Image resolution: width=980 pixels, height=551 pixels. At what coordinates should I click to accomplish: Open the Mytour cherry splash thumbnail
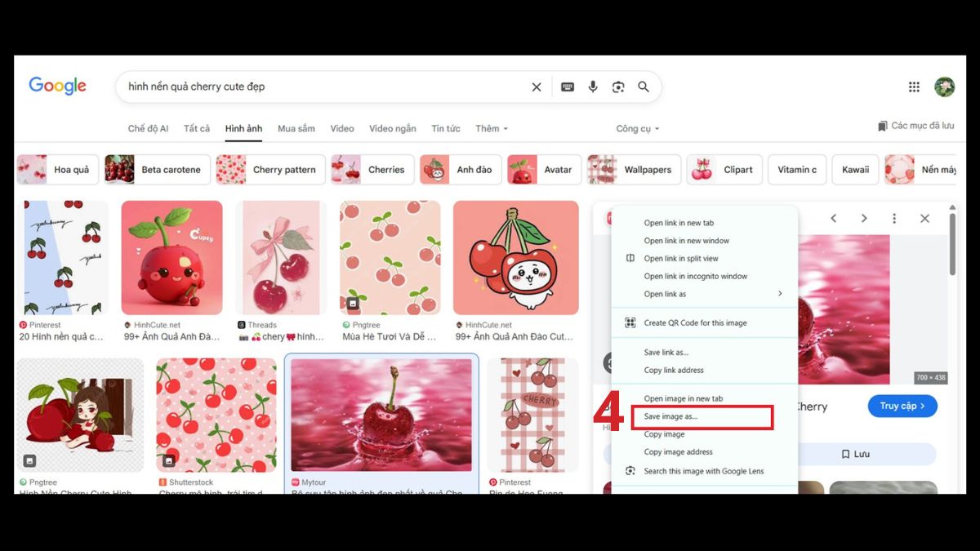tap(381, 415)
